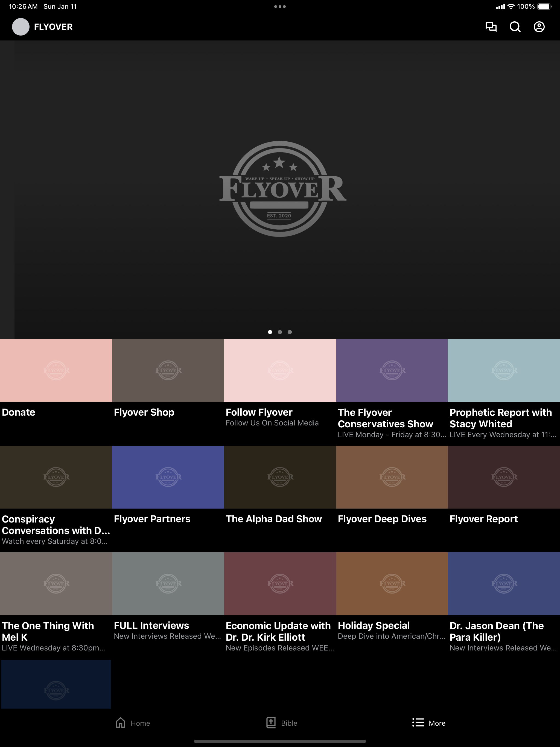The width and height of the screenshot is (560, 747).
Task: Tap the FLYOVER header title text
Action: point(53,27)
